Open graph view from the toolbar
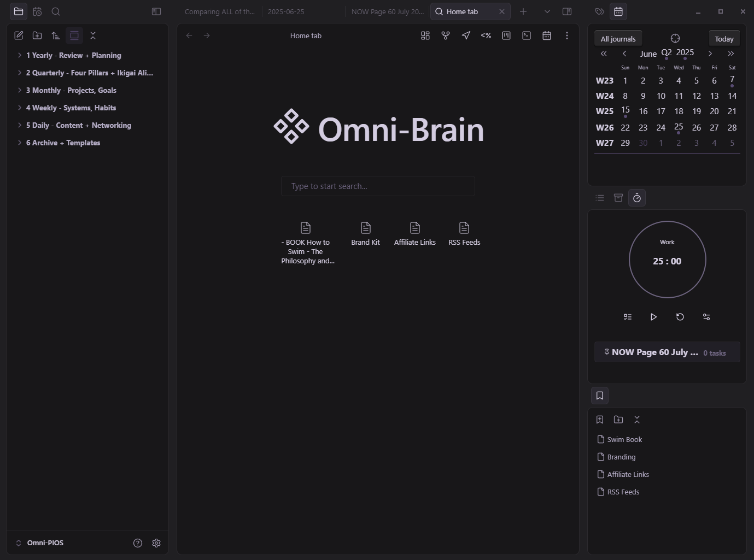 point(446,36)
